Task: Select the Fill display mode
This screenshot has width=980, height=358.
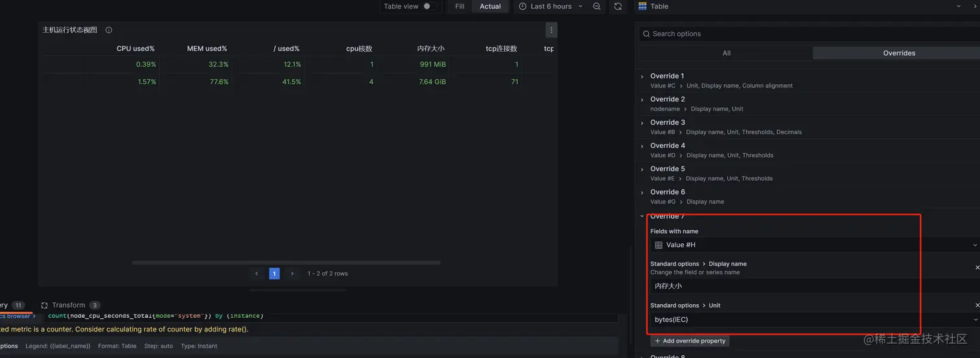Action: point(460,6)
